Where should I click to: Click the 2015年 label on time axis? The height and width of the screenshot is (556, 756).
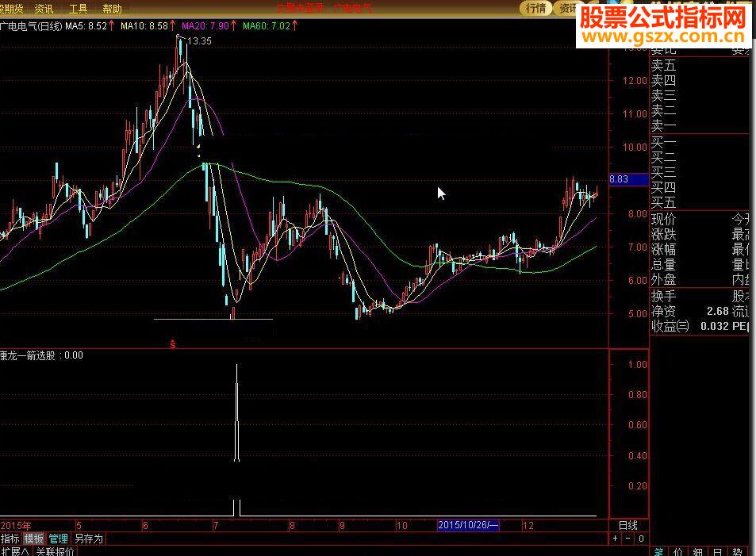click(16, 526)
